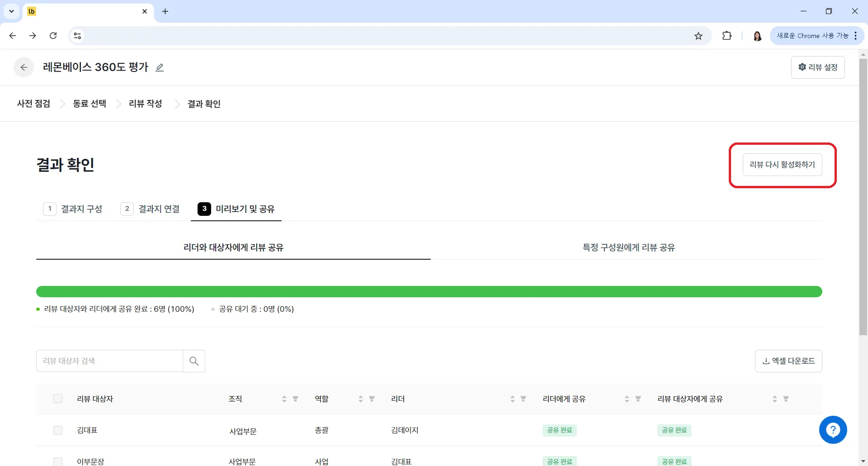The width and height of the screenshot is (868, 466).
Task: Filter the 역할 column
Action: pos(372,399)
